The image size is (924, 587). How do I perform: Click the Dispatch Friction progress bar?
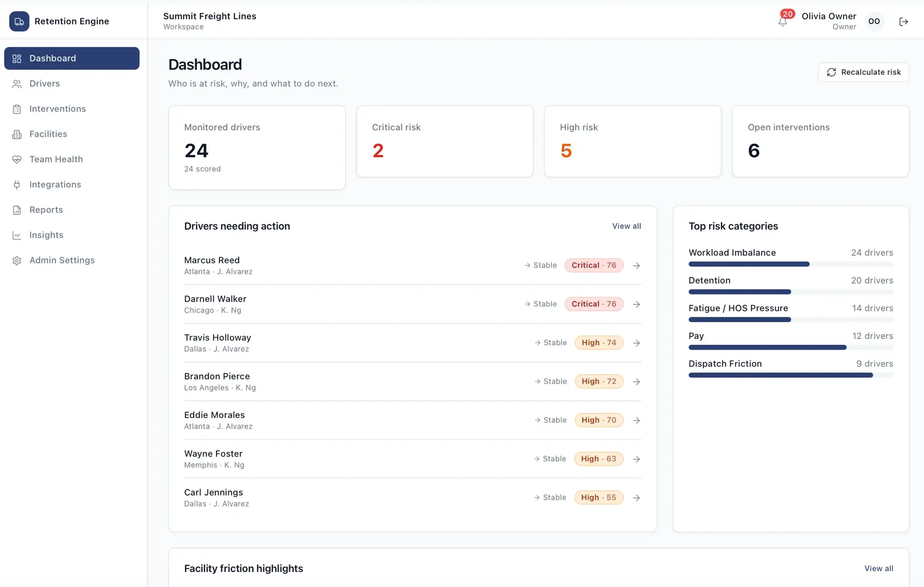791,375
